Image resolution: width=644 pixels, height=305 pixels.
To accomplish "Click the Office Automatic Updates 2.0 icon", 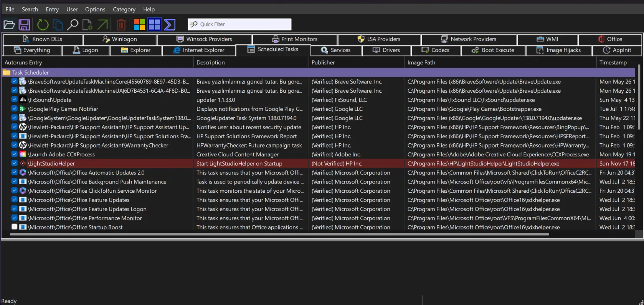I will pyautogui.click(x=23, y=172).
